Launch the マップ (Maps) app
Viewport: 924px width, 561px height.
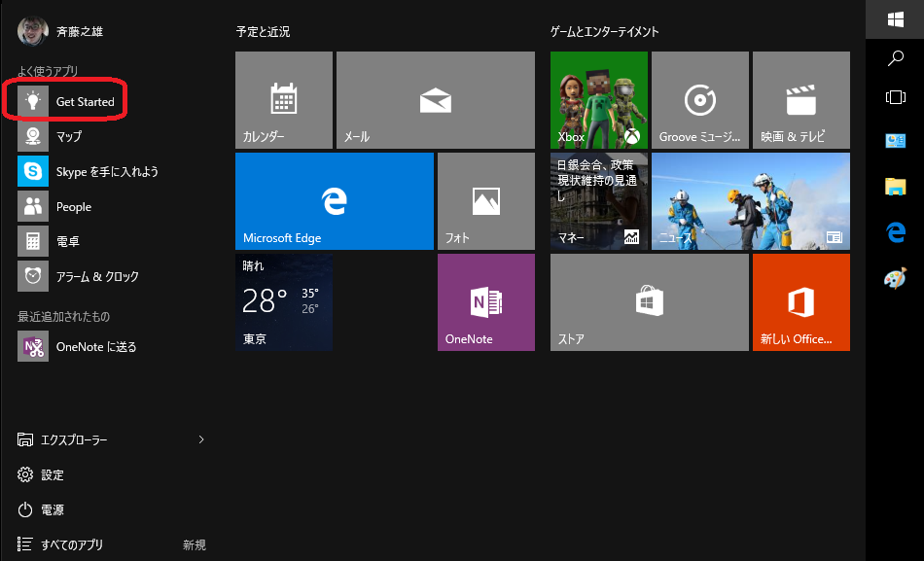tap(68, 136)
